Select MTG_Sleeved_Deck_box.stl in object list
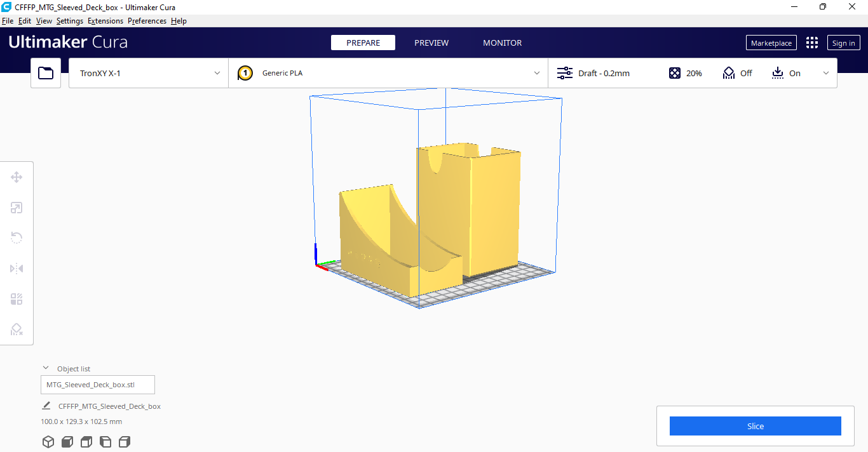The width and height of the screenshot is (868, 452). [x=98, y=385]
